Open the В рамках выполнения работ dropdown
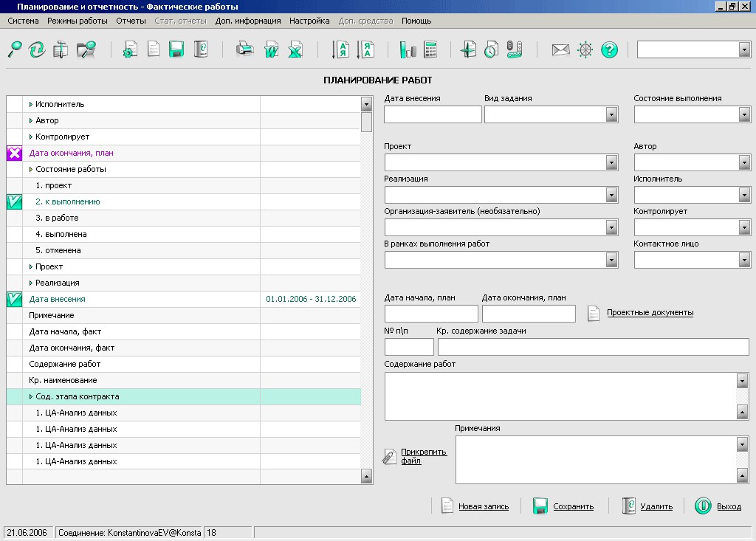 point(611,261)
